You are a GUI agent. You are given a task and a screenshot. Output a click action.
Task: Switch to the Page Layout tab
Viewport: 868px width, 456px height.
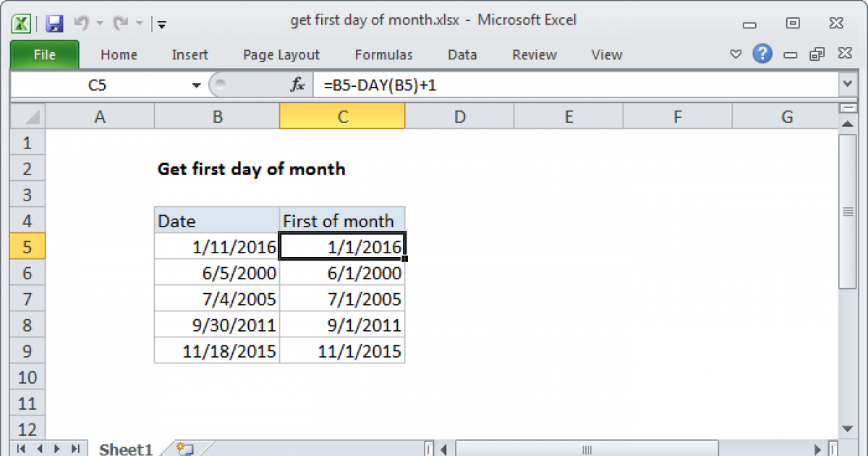point(281,55)
